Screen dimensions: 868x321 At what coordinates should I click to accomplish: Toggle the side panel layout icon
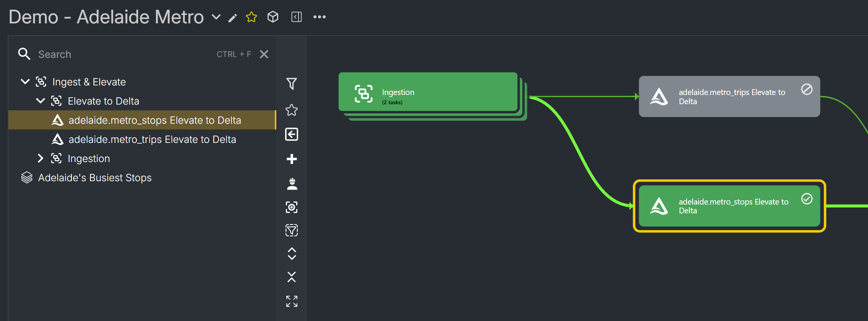[x=297, y=17]
